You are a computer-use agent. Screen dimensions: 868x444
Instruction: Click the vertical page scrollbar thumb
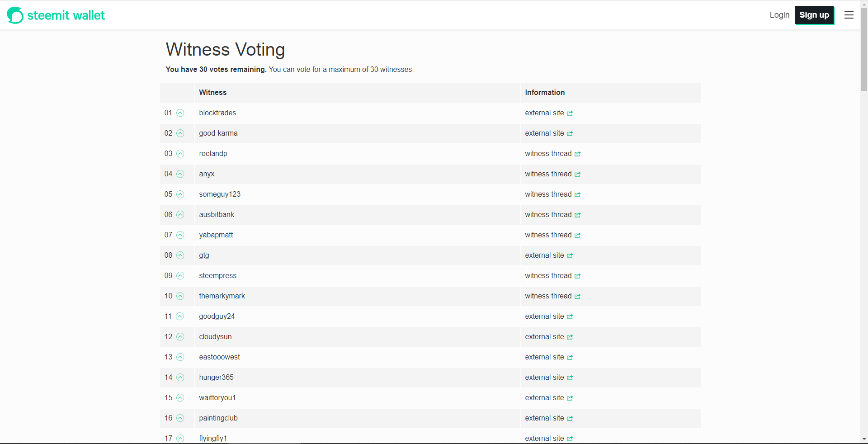864,50
